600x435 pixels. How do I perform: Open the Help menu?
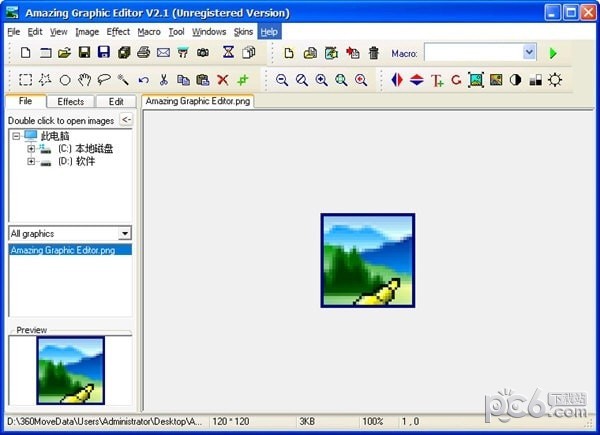269,32
